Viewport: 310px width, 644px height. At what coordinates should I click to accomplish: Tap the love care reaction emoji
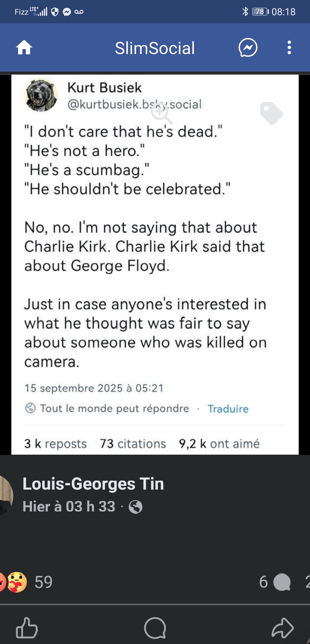pos(17,582)
